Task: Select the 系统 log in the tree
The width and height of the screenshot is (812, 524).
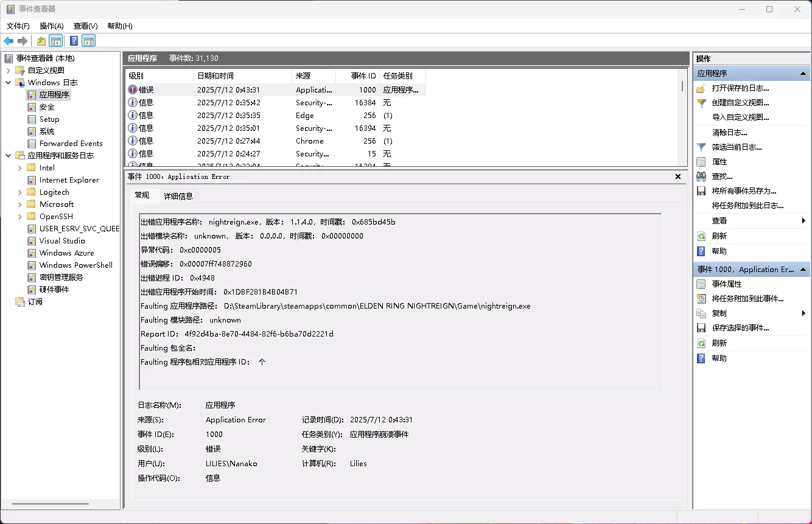Action: pos(47,131)
